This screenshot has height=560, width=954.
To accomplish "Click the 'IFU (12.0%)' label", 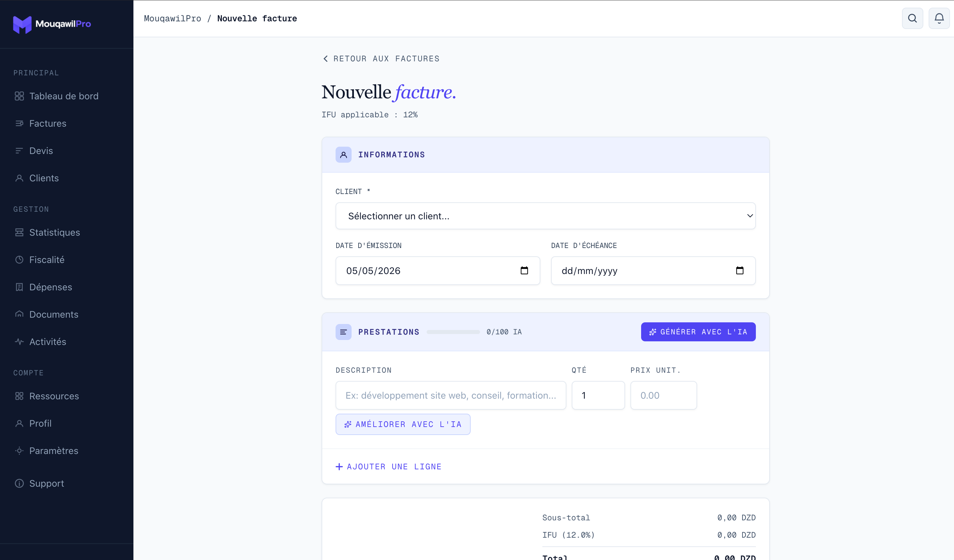I will click(x=568, y=535).
